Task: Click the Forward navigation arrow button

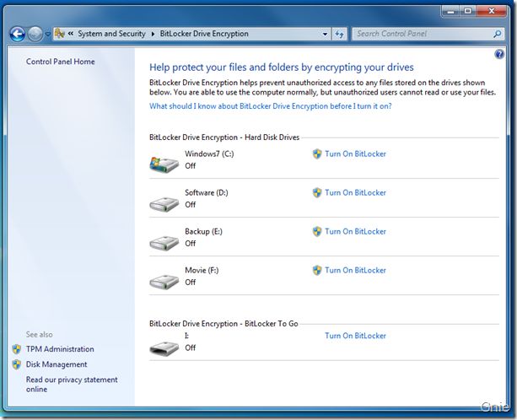Action: [x=35, y=34]
